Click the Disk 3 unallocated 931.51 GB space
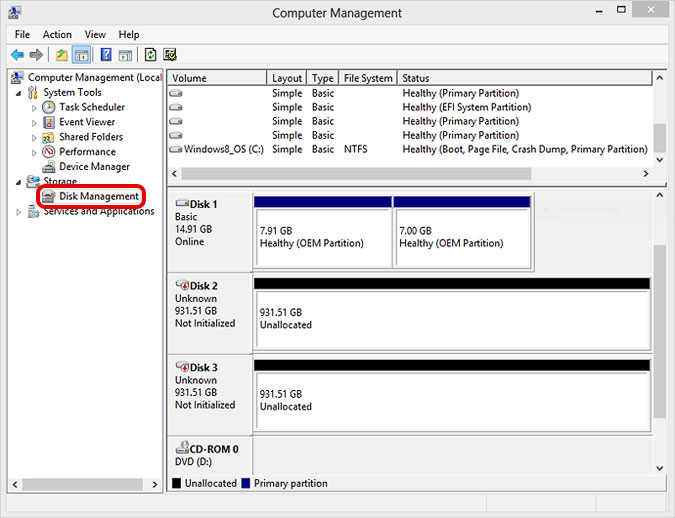 pyautogui.click(x=450, y=400)
